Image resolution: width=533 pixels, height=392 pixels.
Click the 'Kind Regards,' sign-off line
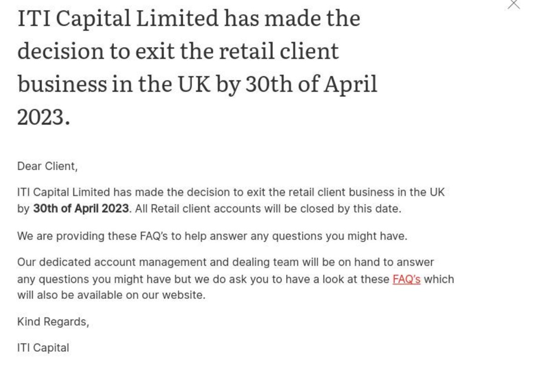(53, 322)
